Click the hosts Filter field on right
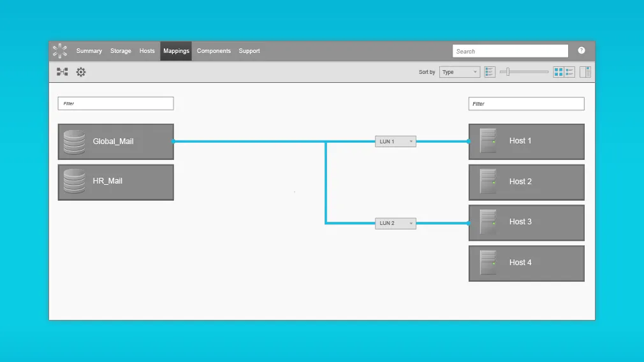The height and width of the screenshot is (362, 644). tap(527, 104)
